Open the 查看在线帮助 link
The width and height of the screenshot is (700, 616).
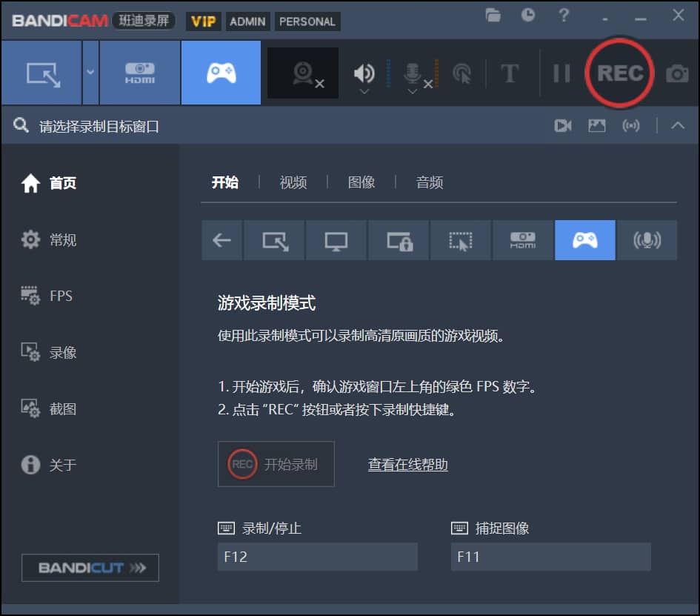coord(407,464)
